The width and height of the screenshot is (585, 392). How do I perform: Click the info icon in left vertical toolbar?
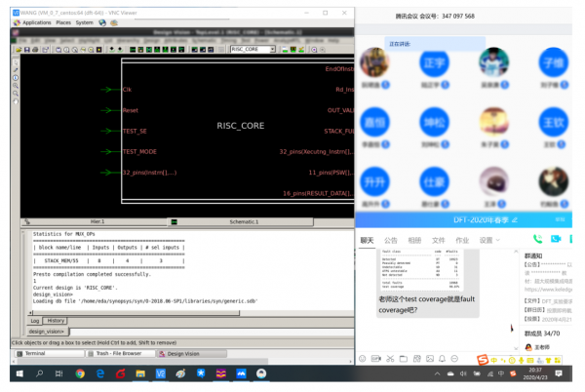point(16,78)
